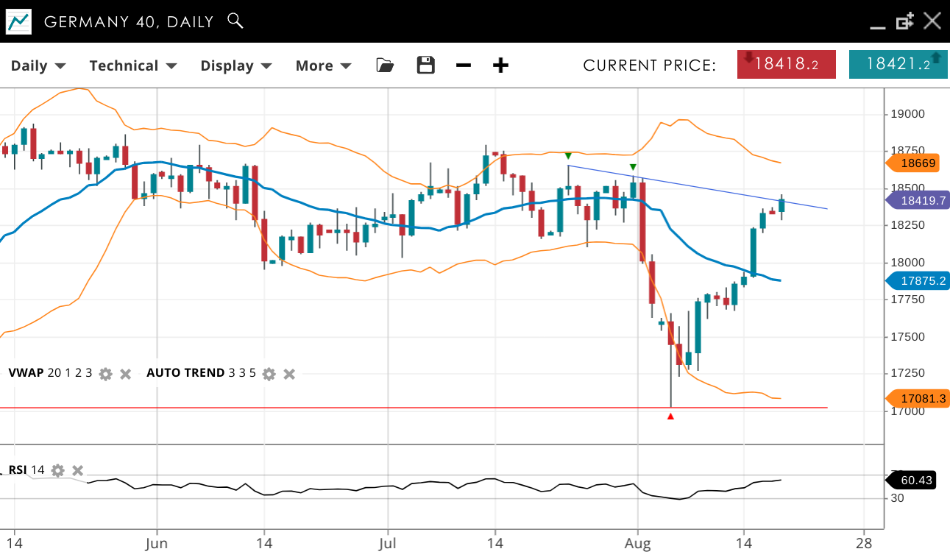This screenshot has width=950, height=560.
Task: Open RSI indicator settings gear
Action: click(x=58, y=470)
